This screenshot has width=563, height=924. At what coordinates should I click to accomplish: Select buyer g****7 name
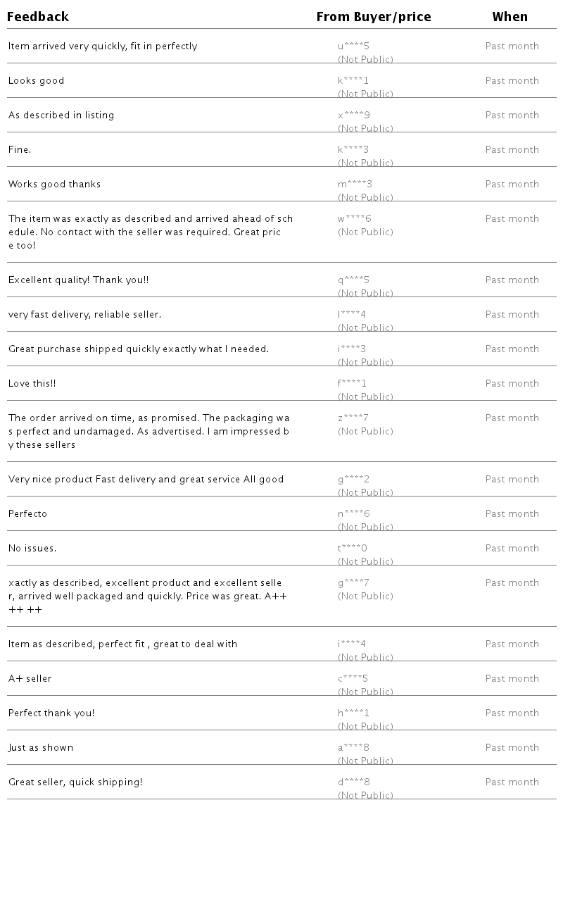(353, 583)
